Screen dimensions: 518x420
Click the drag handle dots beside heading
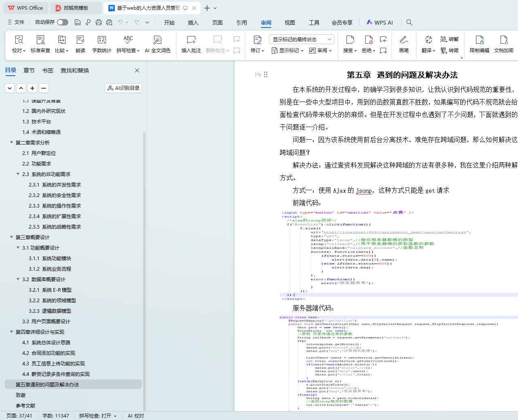[x=266, y=74]
